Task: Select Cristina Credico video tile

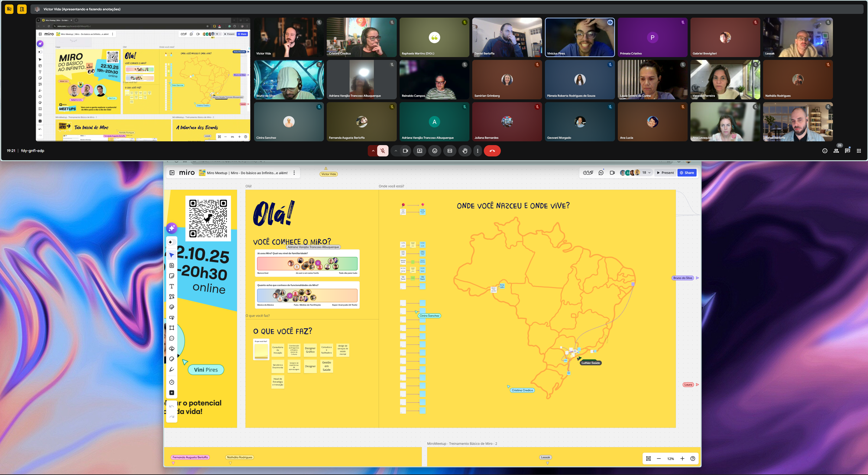Action: [x=361, y=37]
